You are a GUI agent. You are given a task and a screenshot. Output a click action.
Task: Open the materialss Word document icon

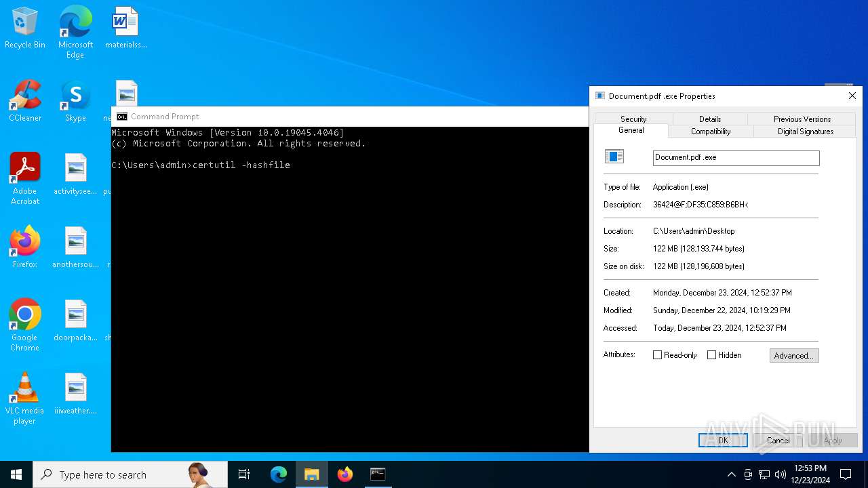coord(126,28)
